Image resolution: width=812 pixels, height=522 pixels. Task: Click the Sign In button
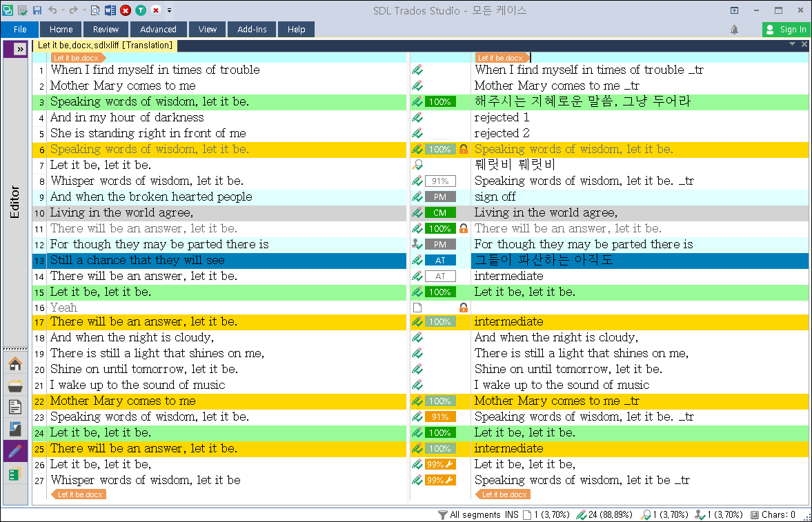786,30
